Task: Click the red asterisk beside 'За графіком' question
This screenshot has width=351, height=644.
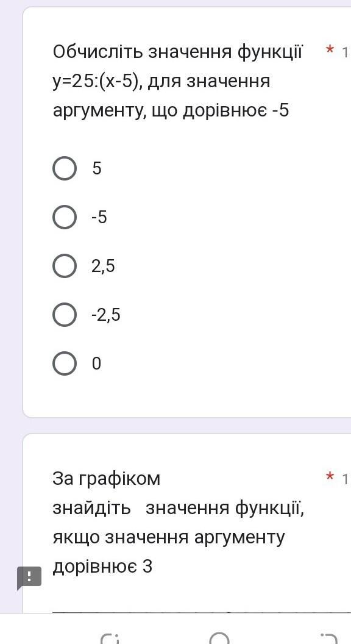Action: click(329, 478)
